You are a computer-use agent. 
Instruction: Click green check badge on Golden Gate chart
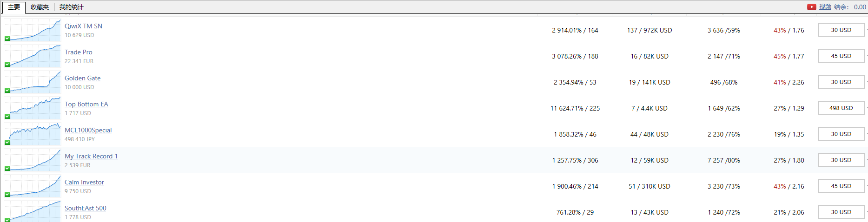(7, 91)
